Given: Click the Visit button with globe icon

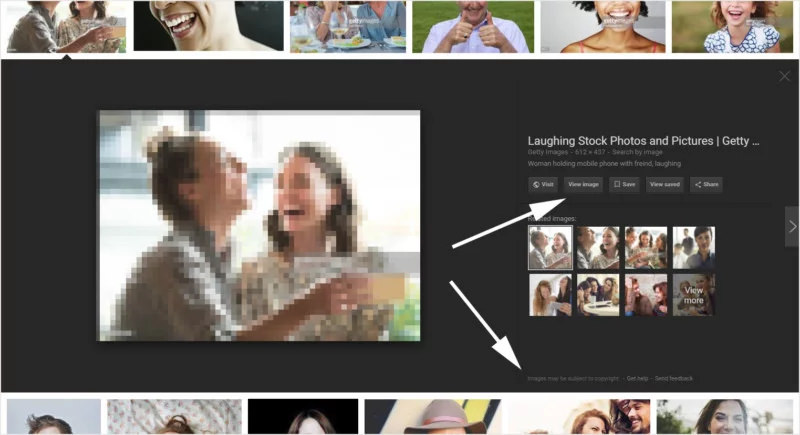Looking at the screenshot, I should pos(543,184).
